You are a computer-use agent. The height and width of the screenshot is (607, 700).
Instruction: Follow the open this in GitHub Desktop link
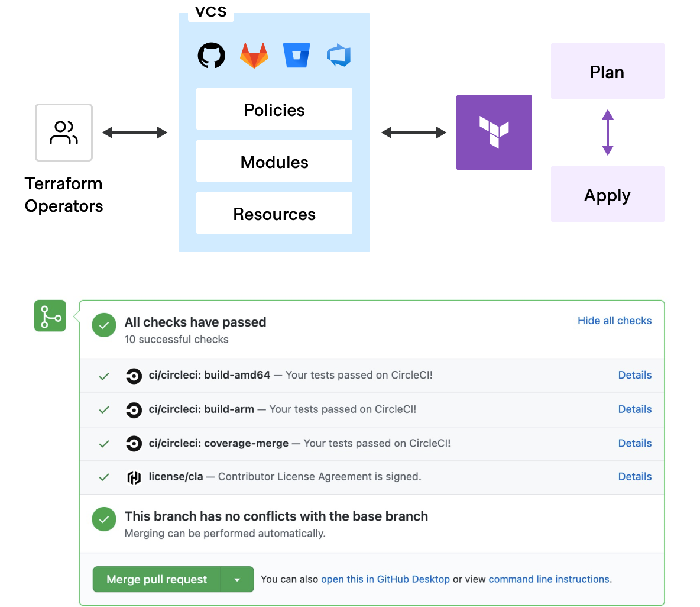(385, 580)
